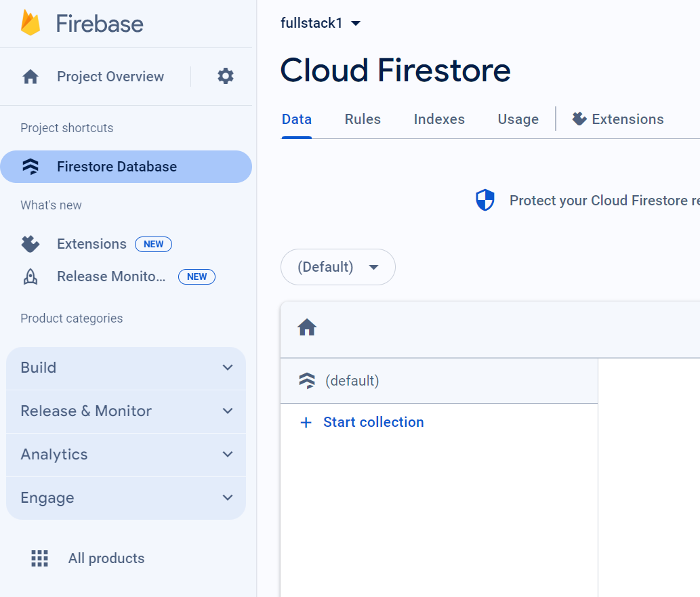Click Start collection
The image size is (700, 597).
coord(362,421)
